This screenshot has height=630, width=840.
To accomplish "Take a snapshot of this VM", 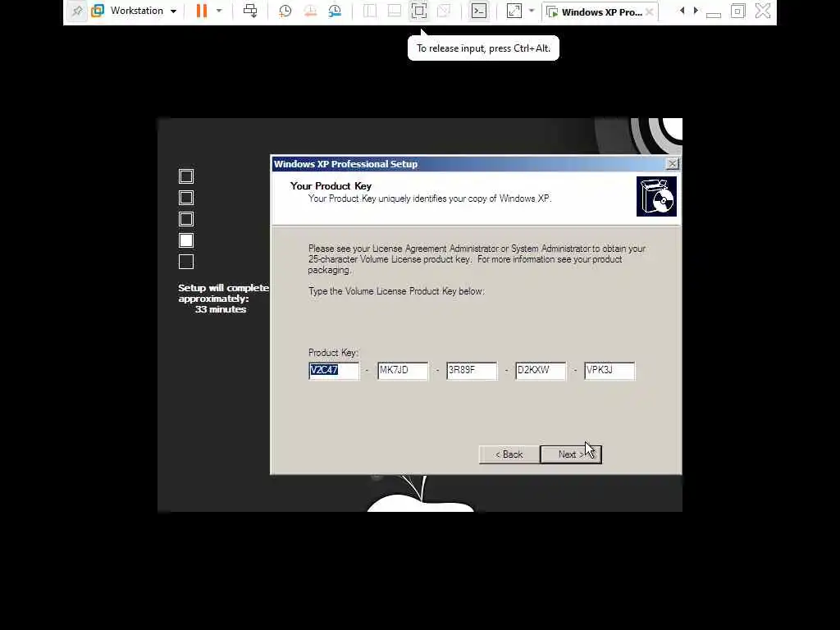I will coord(285,11).
